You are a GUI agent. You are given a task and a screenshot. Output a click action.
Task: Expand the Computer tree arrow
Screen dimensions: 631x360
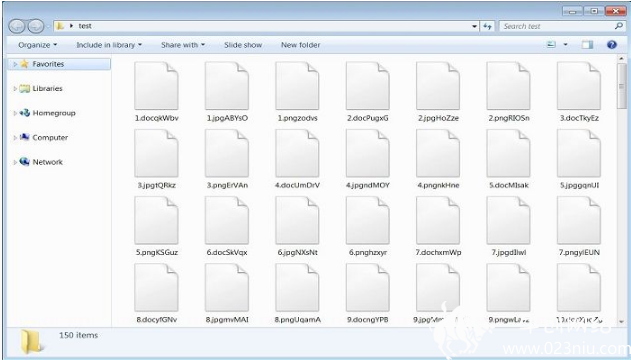15,138
